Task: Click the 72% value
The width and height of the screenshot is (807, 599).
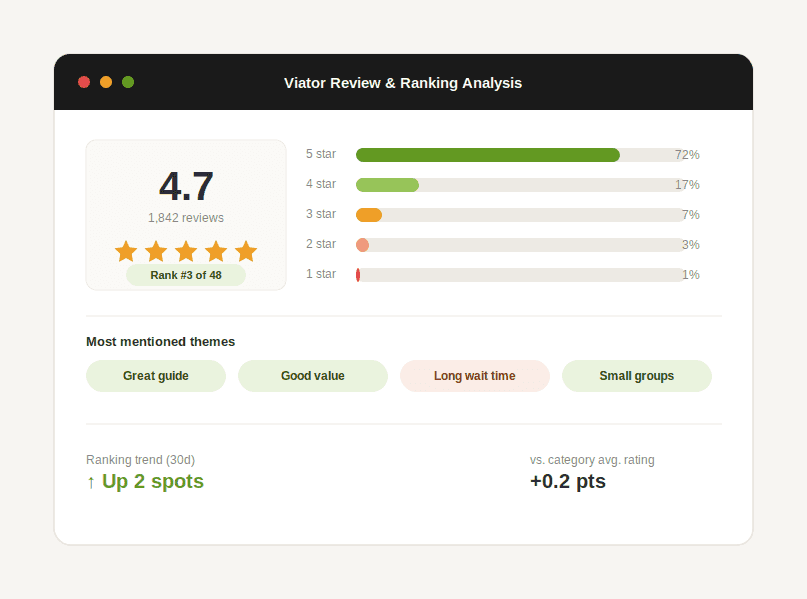Action: point(687,155)
